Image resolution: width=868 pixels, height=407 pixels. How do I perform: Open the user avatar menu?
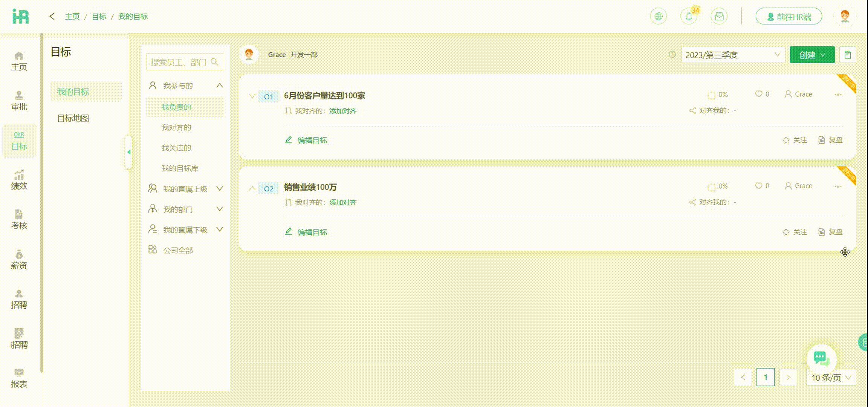click(x=845, y=17)
